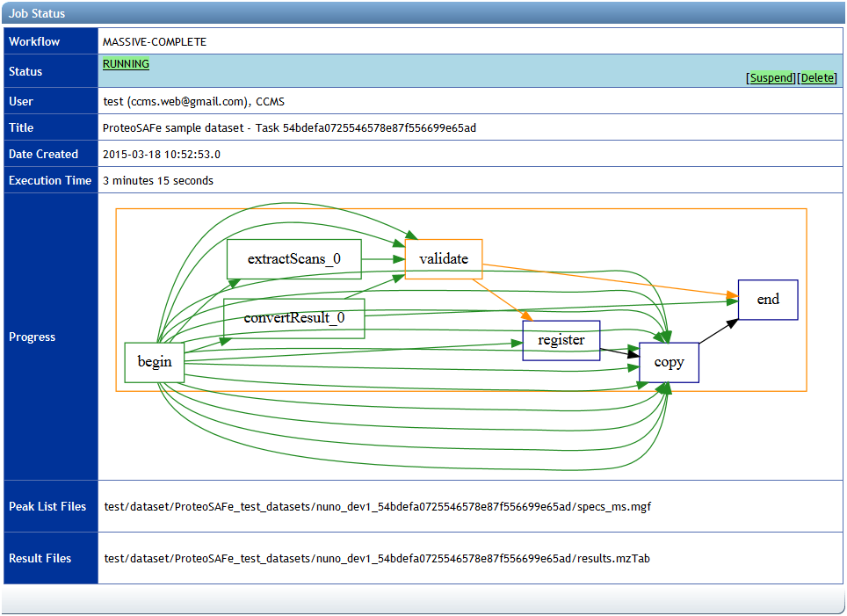The image size is (847, 616).
Task: Click the Delete link
Action: point(817,77)
